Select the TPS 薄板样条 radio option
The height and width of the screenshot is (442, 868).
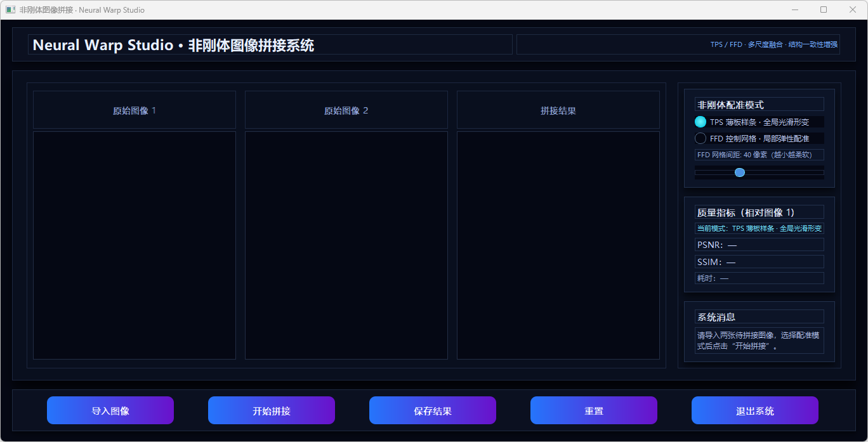coord(700,122)
